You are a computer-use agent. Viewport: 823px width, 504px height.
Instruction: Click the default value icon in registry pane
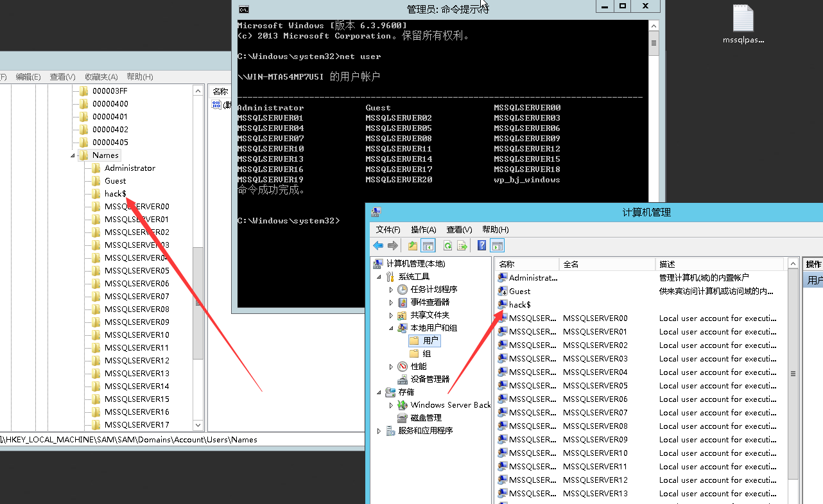[x=217, y=105]
